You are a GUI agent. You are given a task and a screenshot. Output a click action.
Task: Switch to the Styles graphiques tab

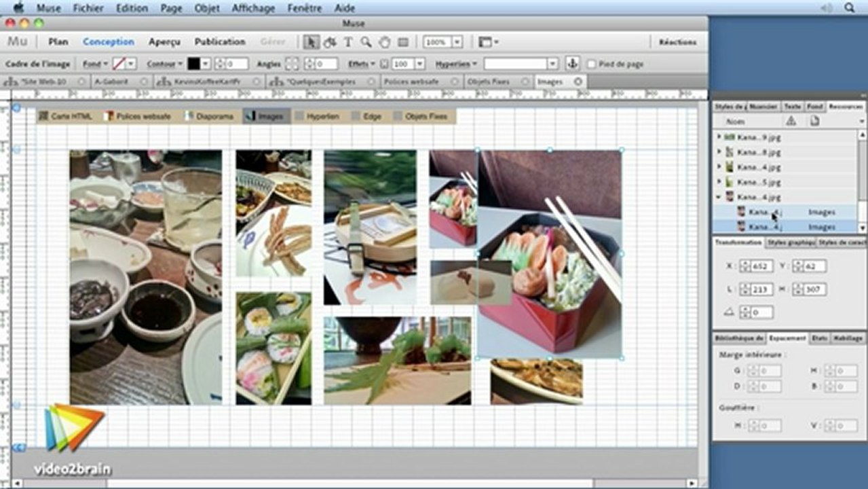tap(791, 242)
